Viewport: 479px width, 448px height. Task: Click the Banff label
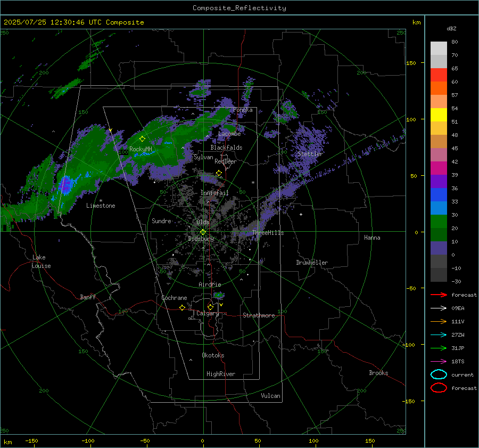(x=88, y=297)
